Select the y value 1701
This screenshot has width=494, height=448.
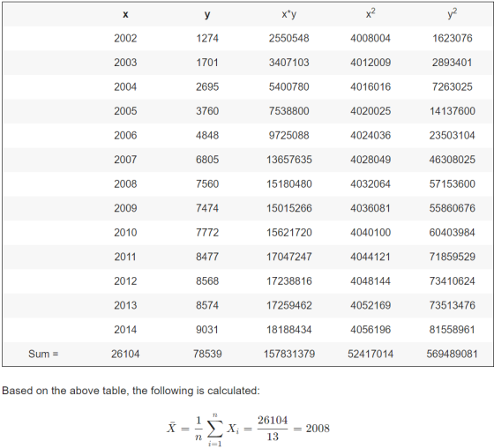pyautogui.click(x=207, y=63)
